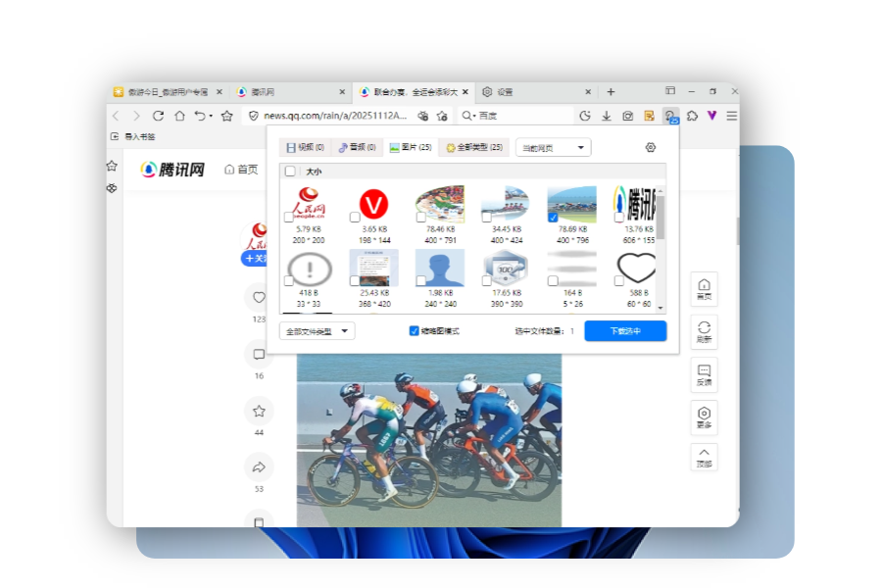The height and width of the screenshot is (588, 882).
Task: Open the extensions puzzle icon
Action: (x=692, y=116)
